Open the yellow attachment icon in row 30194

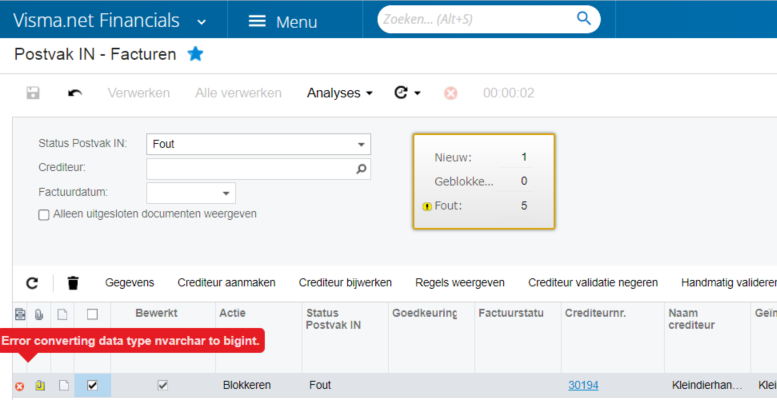[40, 385]
